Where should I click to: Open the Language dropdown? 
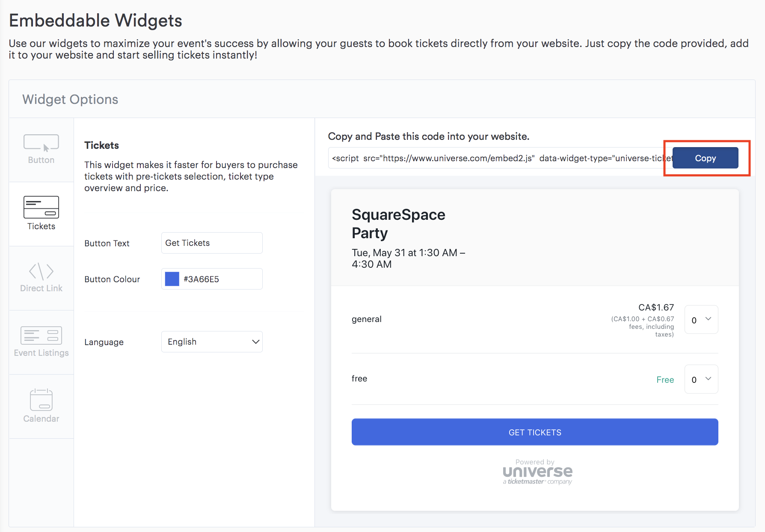click(212, 342)
